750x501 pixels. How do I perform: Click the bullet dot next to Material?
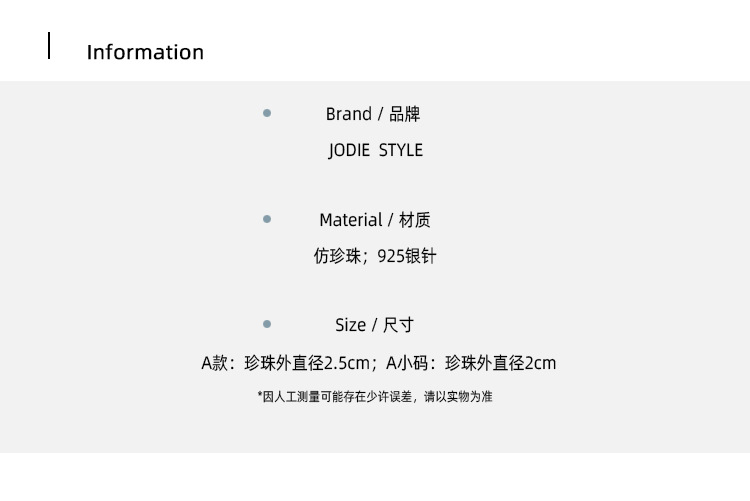coord(267,218)
